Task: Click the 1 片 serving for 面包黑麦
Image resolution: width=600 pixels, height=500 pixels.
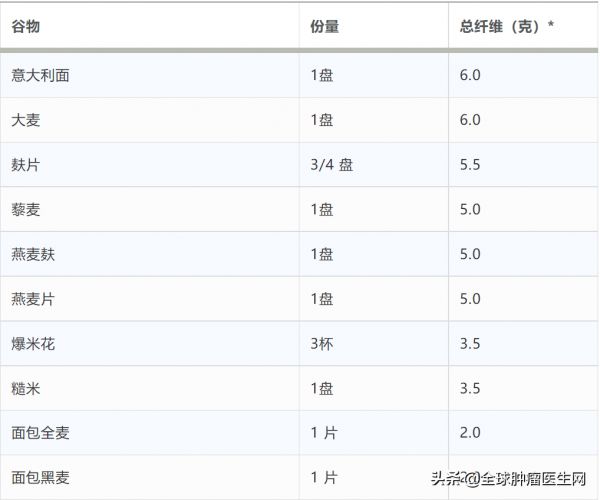Action: (324, 478)
